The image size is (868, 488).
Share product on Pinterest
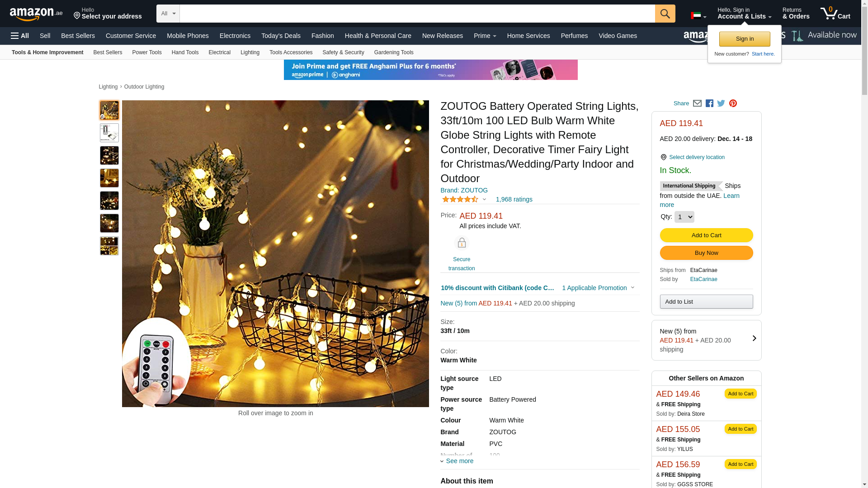click(733, 103)
